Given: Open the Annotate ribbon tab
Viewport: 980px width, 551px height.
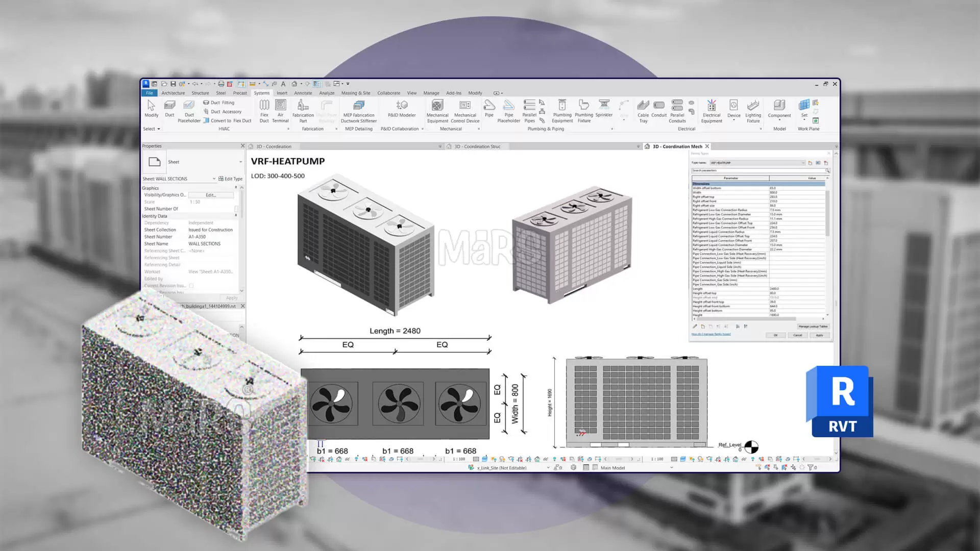Looking at the screenshot, I should 303,93.
